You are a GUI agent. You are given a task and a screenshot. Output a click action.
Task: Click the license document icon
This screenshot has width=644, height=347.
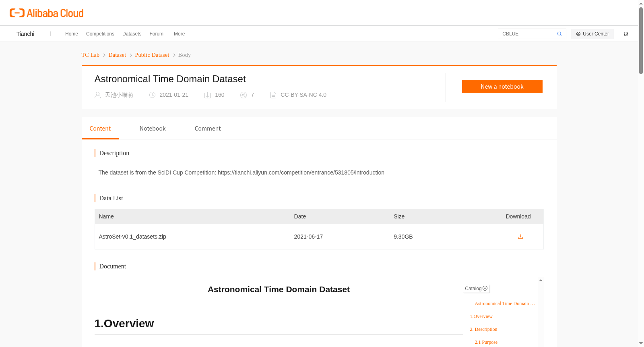click(273, 95)
